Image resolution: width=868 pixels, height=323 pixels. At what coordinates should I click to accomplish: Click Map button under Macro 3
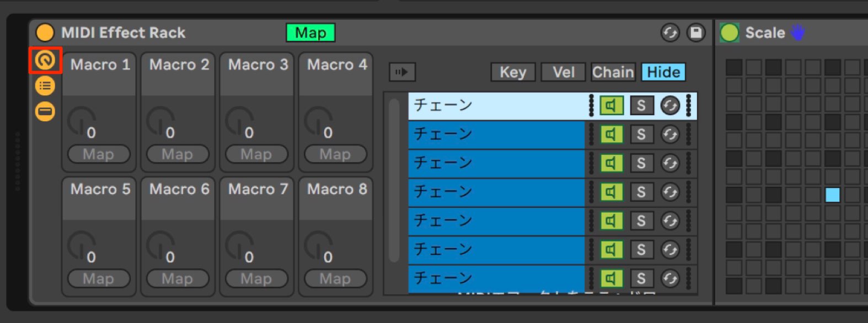[x=256, y=154]
